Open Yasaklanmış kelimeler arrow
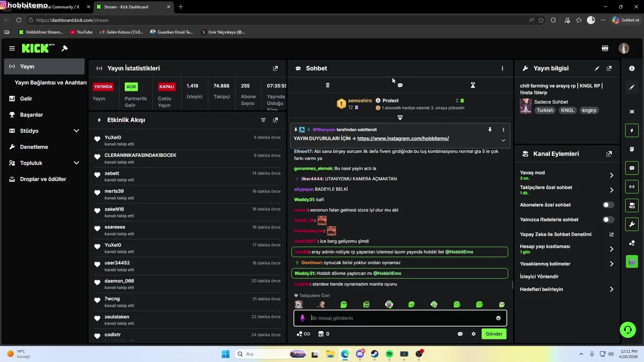This screenshot has width=644, height=362. coord(611,264)
